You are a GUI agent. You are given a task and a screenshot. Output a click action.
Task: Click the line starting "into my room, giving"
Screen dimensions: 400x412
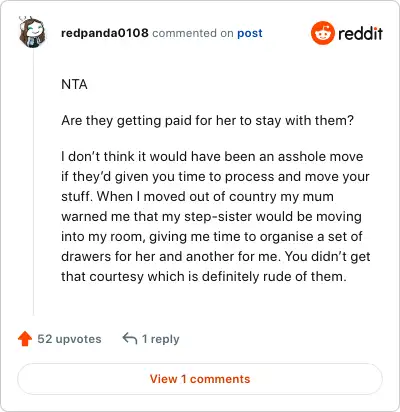tap(212, 237)
